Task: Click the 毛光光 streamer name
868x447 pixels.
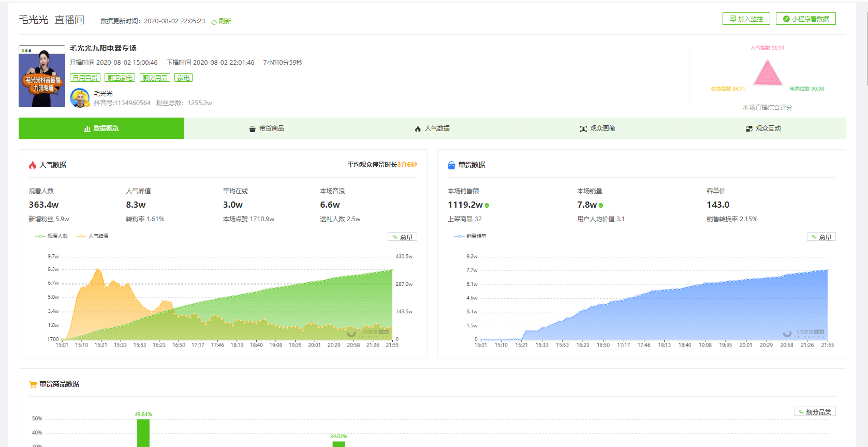Action: click(x=103, y=94)
